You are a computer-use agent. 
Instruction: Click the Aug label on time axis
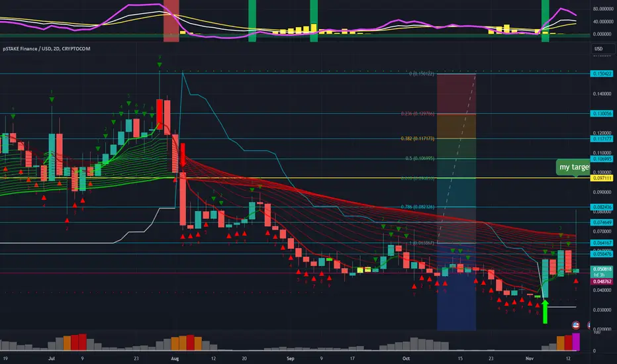(175, 359)
